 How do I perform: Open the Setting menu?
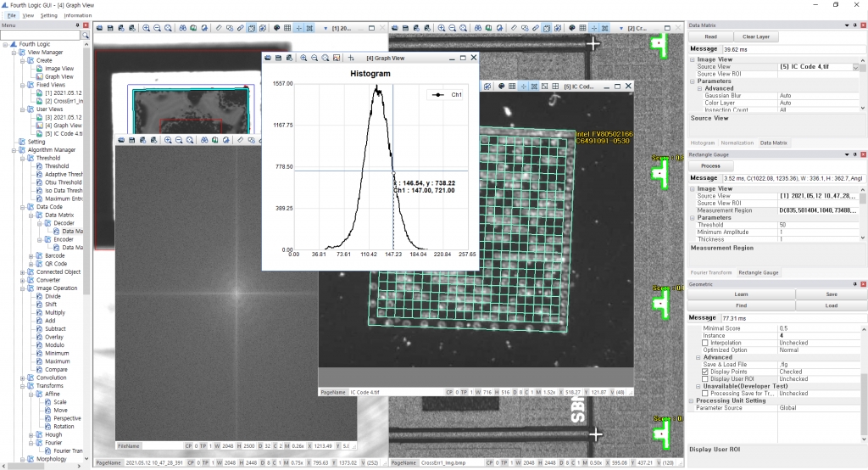[x=48, y=15]
